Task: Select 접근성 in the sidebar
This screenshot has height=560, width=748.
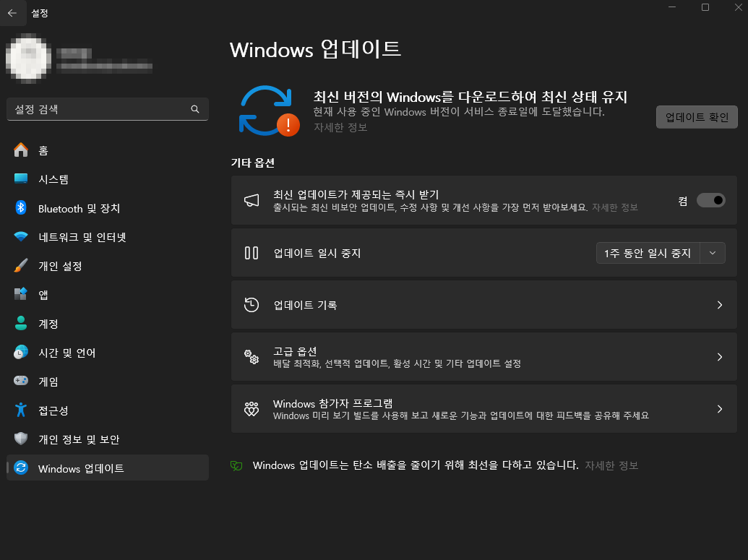Action: pyautogui.click(x=108, y=410)
